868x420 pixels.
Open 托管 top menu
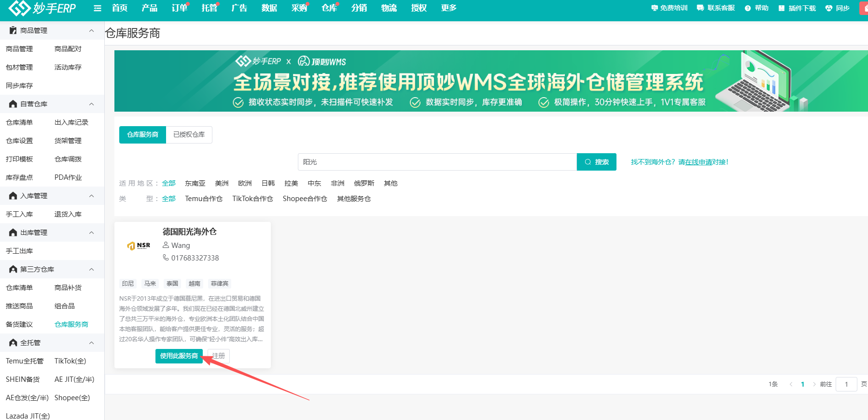(x=210, y=8)
